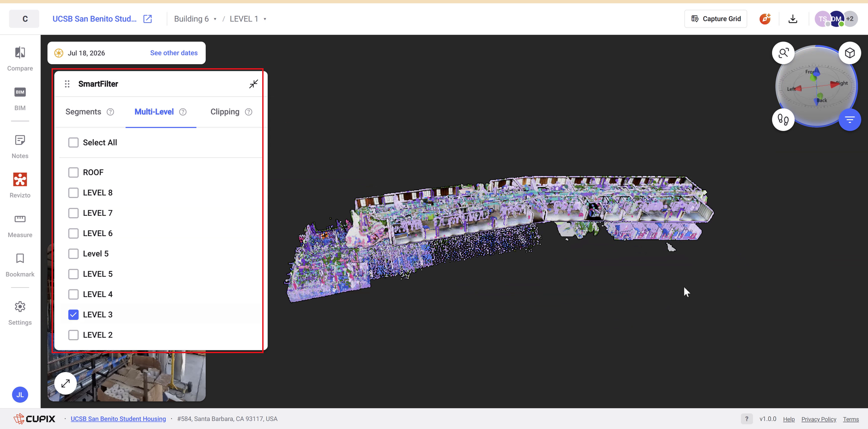The height and width of the screenshot is (429, 868).
Task: Open the Bookmark panel
Action: 20,265
